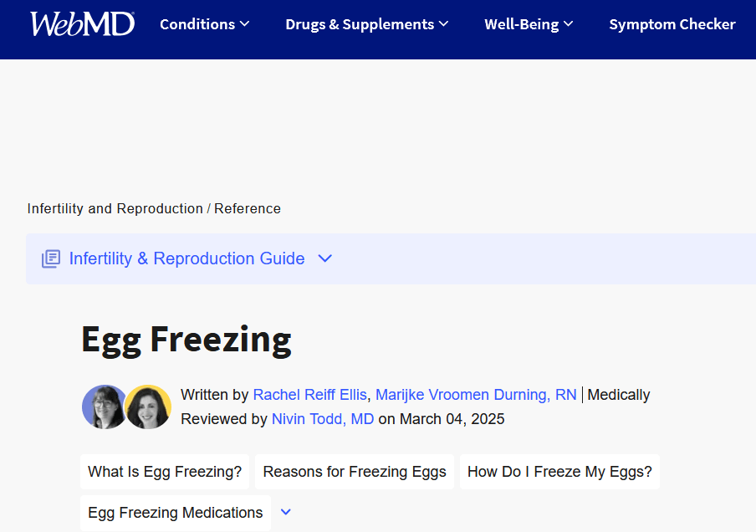Click the Infertility and Reproduction breadcrumb
The image size is (756, 532).
(x=115, y=208)
